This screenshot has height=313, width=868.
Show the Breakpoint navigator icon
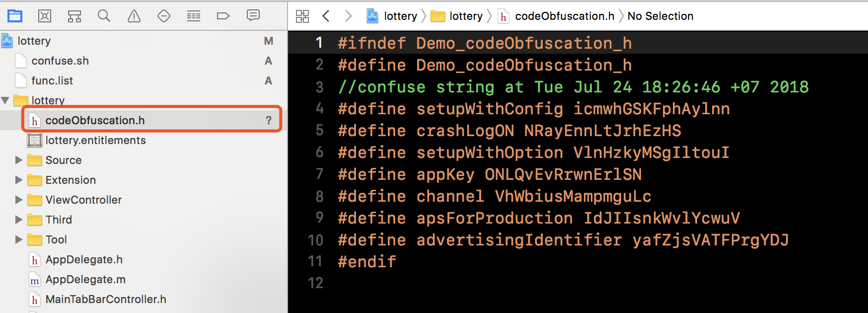(223, 16)
